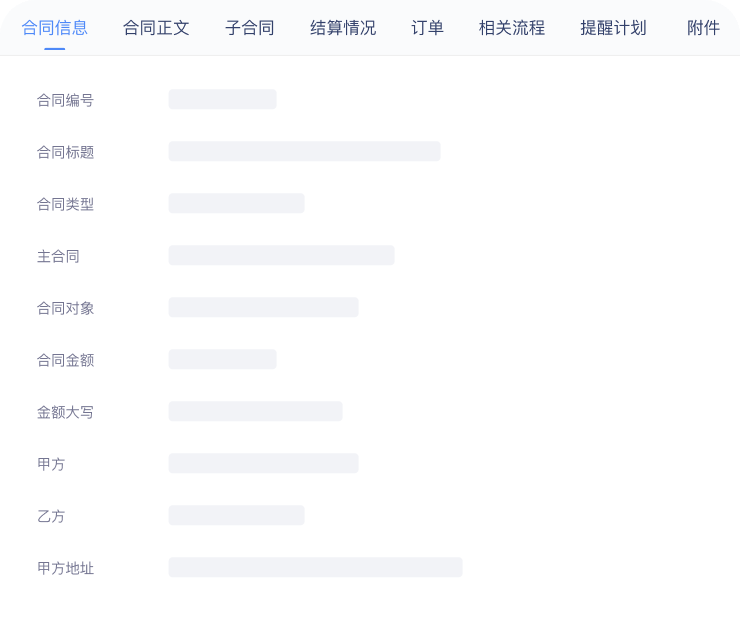740x640 pixels.
Task: Switch to the 相关流程 tab
Action: (512, 28)
